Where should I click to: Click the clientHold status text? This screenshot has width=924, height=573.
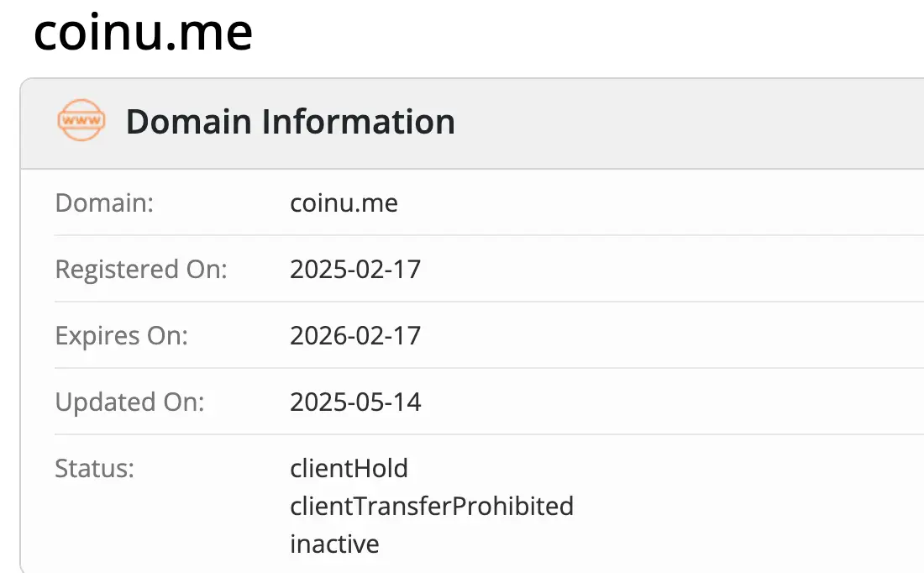[x=349, y=468]
